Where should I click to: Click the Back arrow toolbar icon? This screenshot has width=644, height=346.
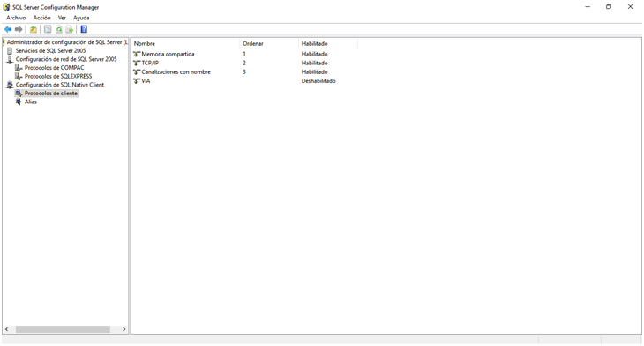[x=8, y=29]
